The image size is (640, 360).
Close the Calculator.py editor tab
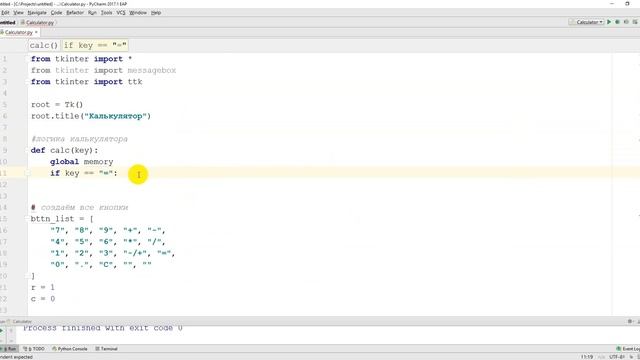point(36,32)
